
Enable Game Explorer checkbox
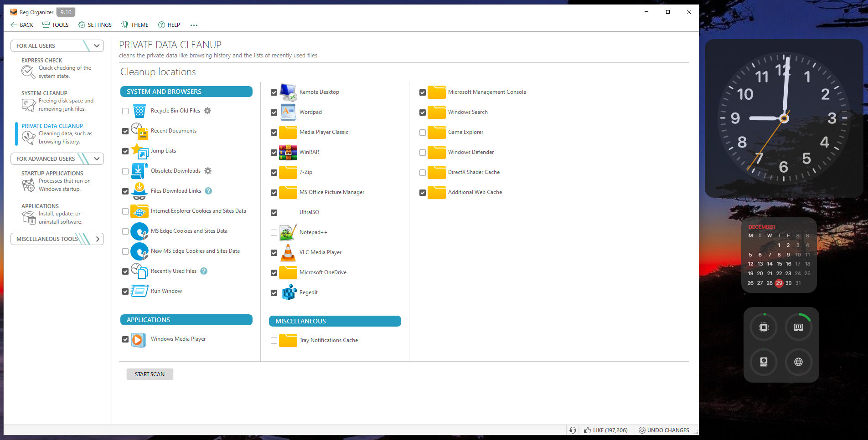(x=423, y=133)
